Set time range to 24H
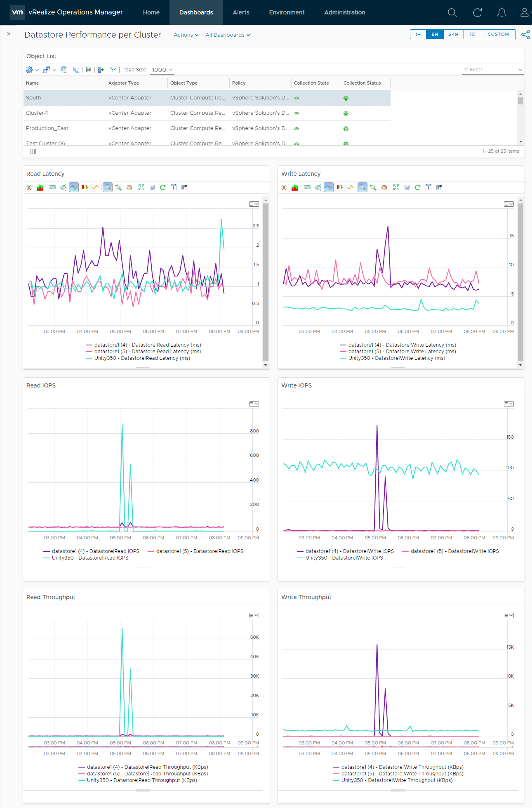Image resolution: width=532 pixels, height=808 pixels. coord(454,34)
